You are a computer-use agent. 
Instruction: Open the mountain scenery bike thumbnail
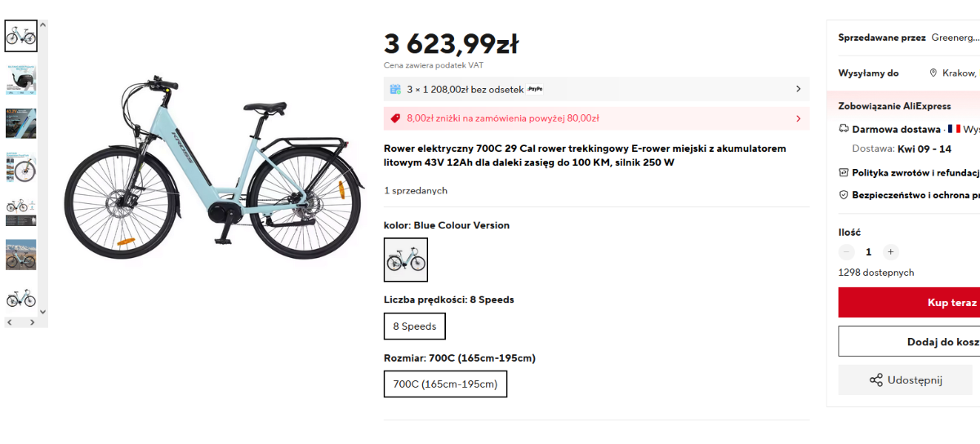(x=21, y=255)
